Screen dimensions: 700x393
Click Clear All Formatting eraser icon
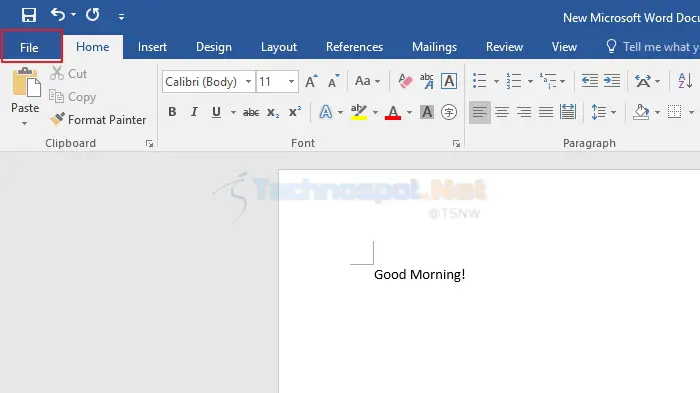pyautogui.click(x=405, y=81)
